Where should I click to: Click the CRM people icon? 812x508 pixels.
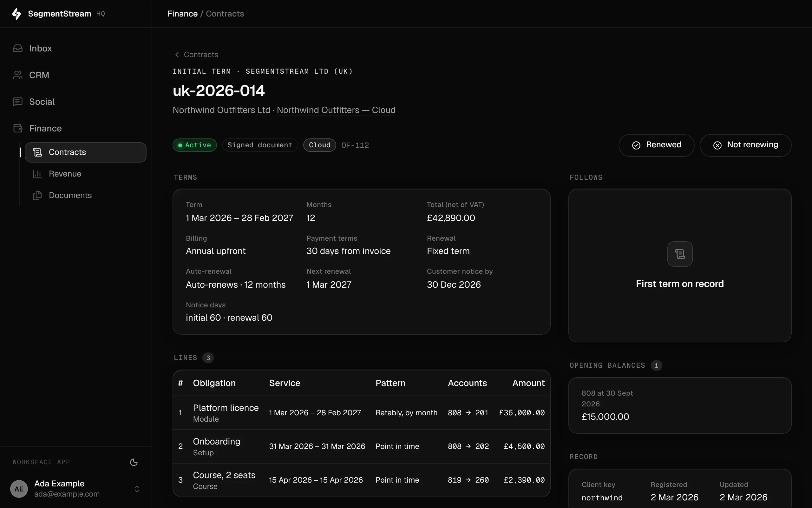pyautogui.click(x=18, y=75)
